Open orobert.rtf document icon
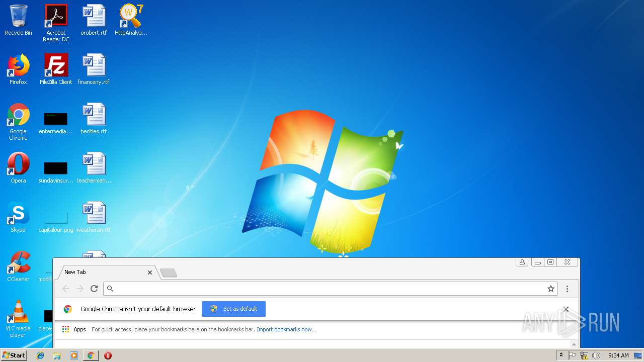 pos(94,21)
